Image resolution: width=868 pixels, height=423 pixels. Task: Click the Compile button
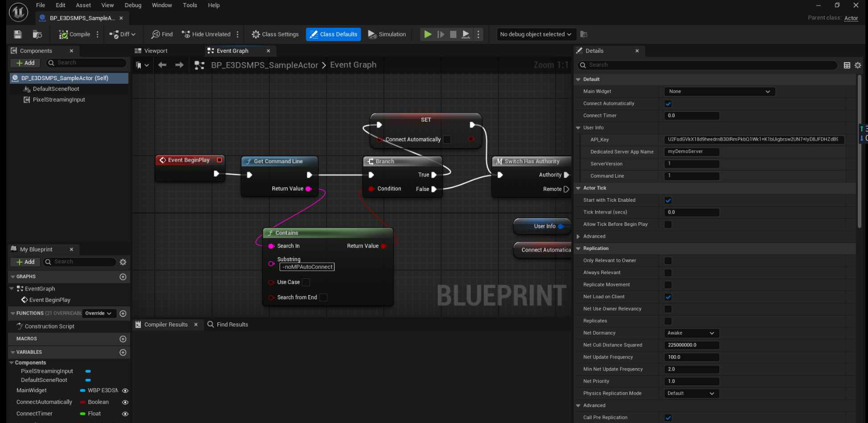(x=75, y=34)
